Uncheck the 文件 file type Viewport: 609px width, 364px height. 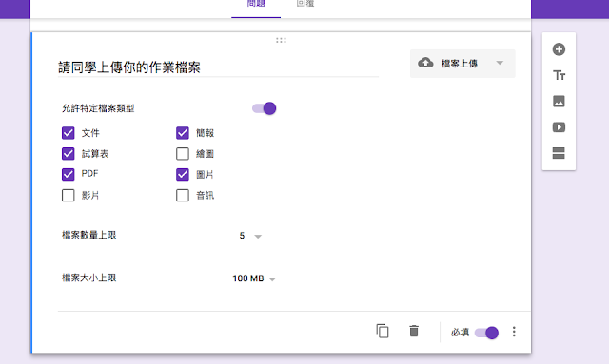click(68, 133)
